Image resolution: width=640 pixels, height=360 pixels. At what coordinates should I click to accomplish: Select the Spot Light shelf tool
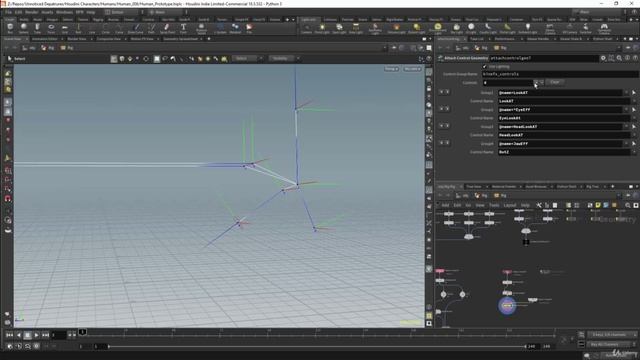pos(339,28)
